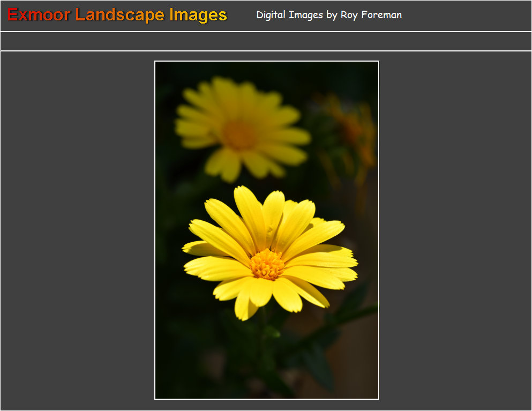
Task: Click the bottom drooping petal of the sharp flower
Action: coord(245,304)
